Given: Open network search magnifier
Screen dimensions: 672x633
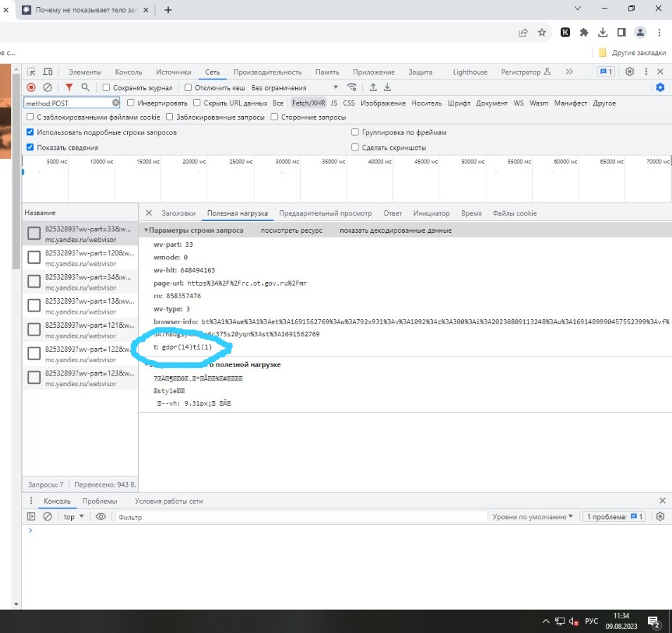Looking at the screenshot, I should tap(86, 87).
